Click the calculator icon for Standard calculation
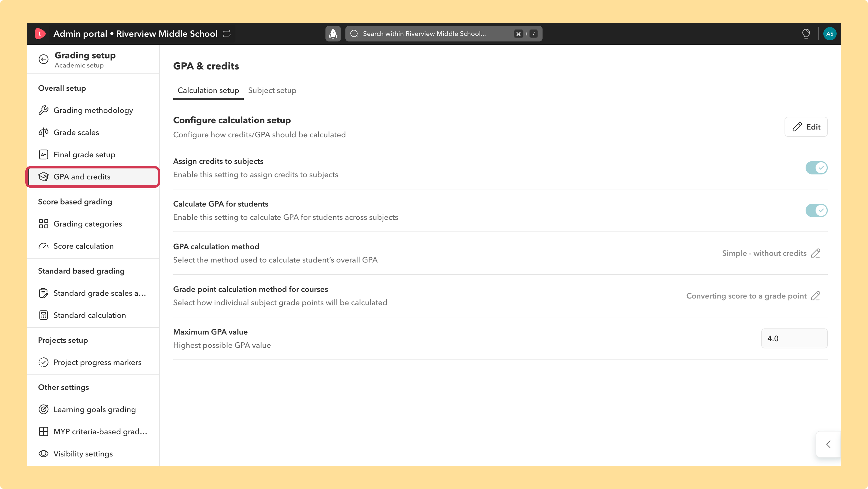Image resolution: width=868 pixels, height=489 pixels. coord(44,315)
